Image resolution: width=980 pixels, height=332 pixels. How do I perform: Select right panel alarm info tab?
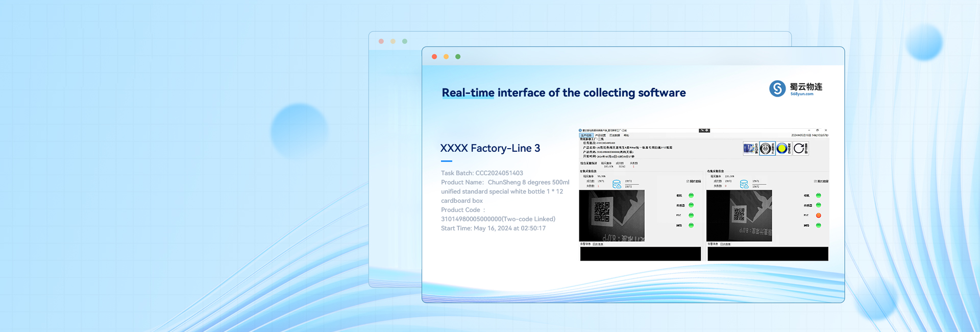(713, 244)
